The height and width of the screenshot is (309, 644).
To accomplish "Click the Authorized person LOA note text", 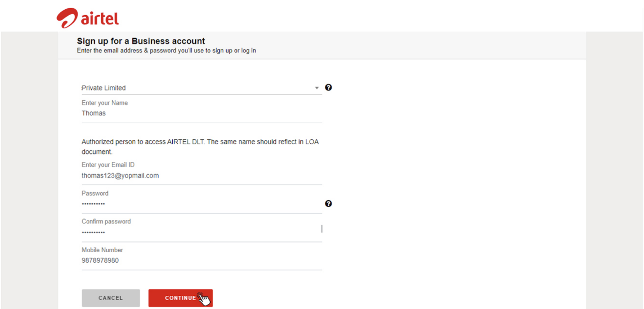I will (x=200, y=146).
